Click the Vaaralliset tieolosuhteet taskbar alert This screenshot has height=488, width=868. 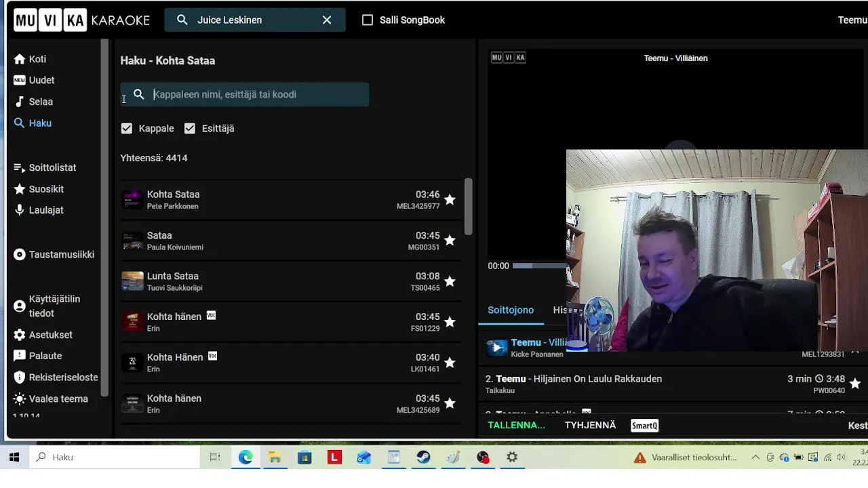(x=686, y=457)
